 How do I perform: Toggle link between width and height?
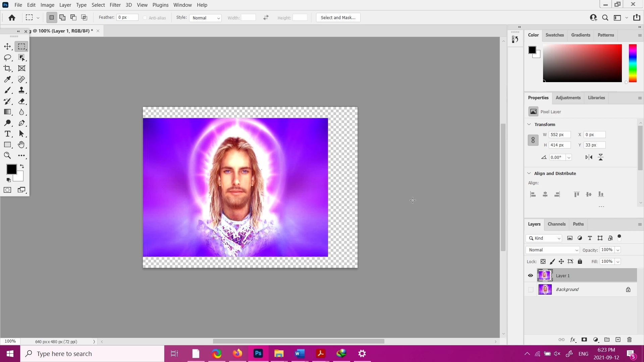pos(533,140)
